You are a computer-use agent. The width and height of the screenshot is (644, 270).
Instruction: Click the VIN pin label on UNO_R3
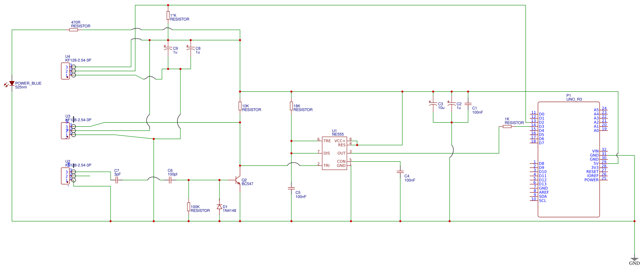[595, 151]
